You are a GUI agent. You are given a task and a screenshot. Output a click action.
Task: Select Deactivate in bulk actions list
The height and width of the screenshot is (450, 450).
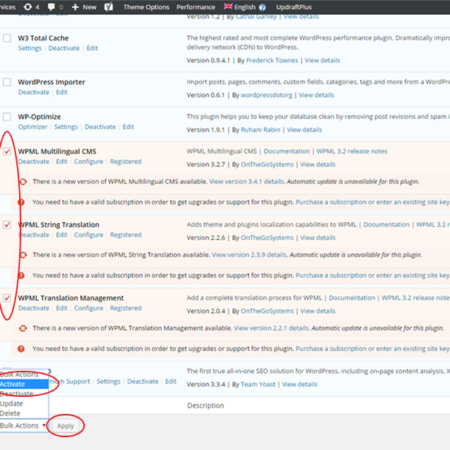point(24,394)
